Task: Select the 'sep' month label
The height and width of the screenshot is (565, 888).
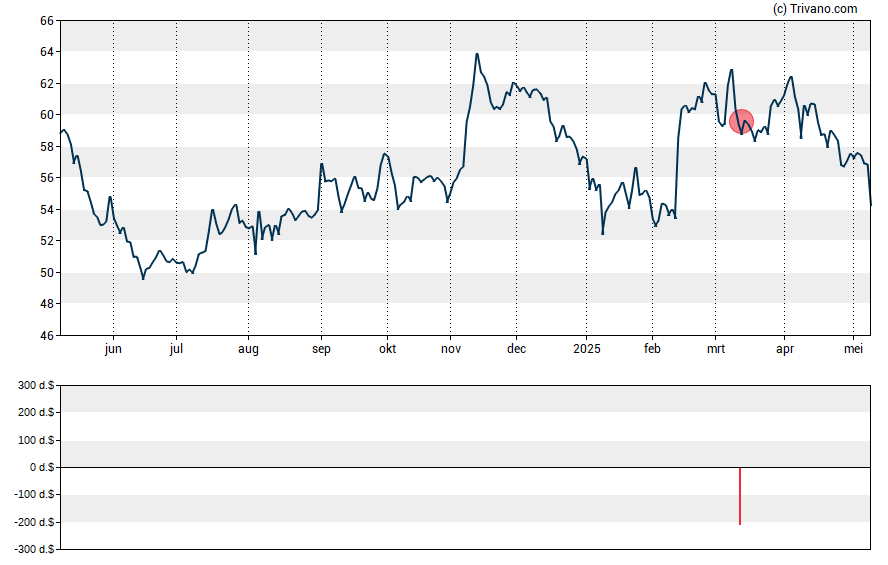Action: pyautogui.click(x=321, y=349)
